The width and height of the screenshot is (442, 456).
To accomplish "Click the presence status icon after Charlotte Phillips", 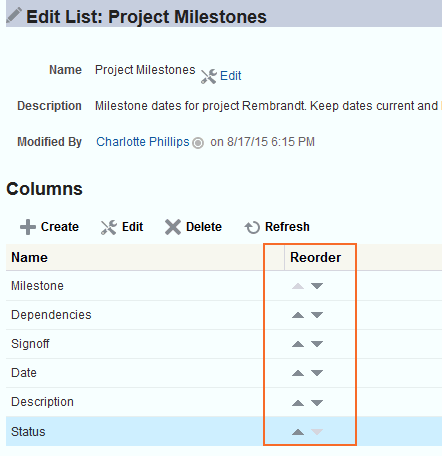I will point(198,143).
